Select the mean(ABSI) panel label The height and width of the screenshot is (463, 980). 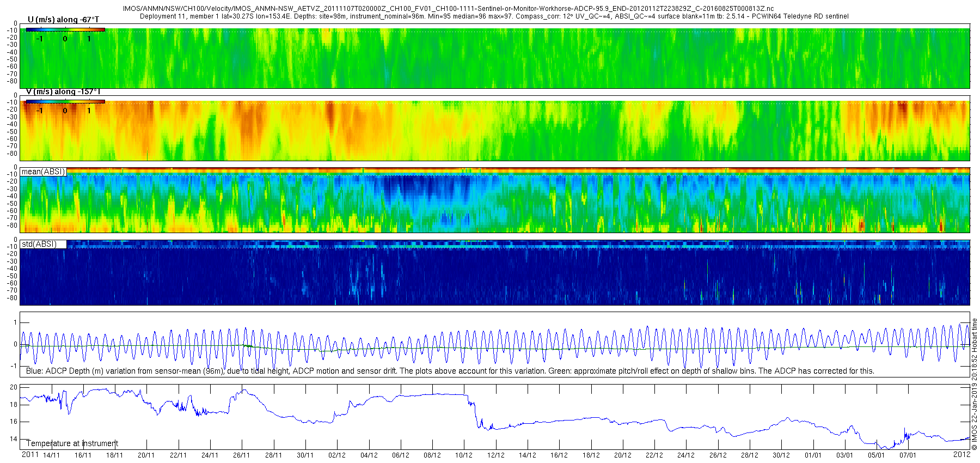pyautogui.click(x=44, y=172)
